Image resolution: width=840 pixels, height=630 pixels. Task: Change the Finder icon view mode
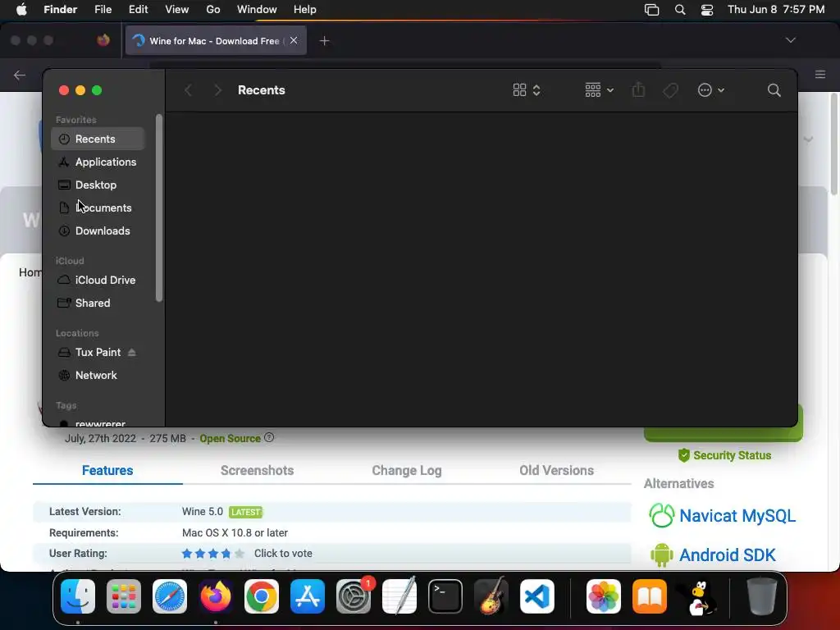pyautogui.click(x=527, y=90)
